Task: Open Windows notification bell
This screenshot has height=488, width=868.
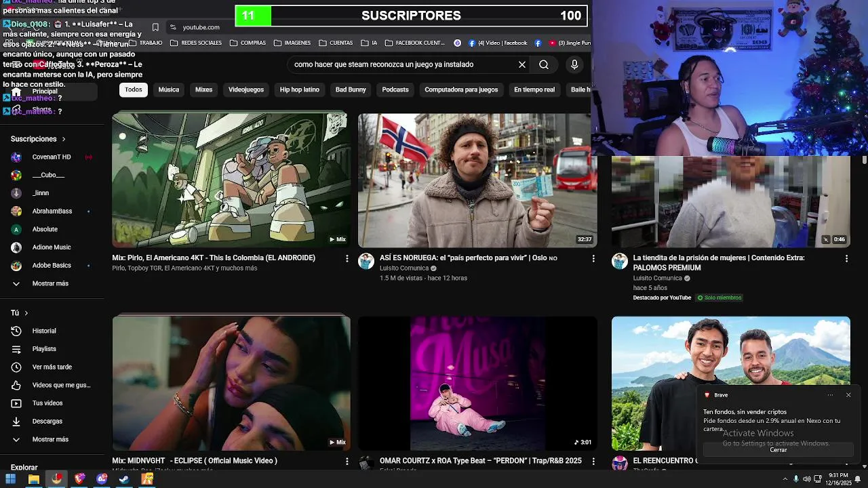Action: (x=858, y=479)
